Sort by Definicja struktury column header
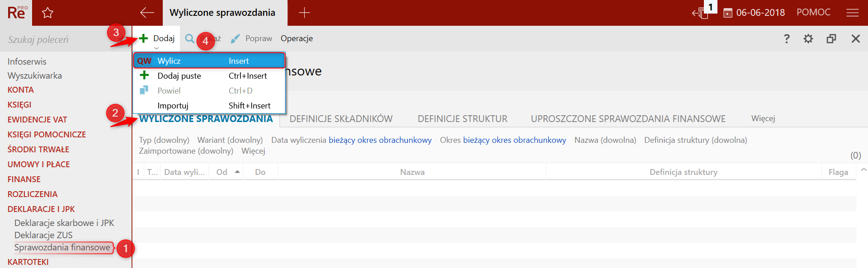The image size is (868, 268). [684, 172]
